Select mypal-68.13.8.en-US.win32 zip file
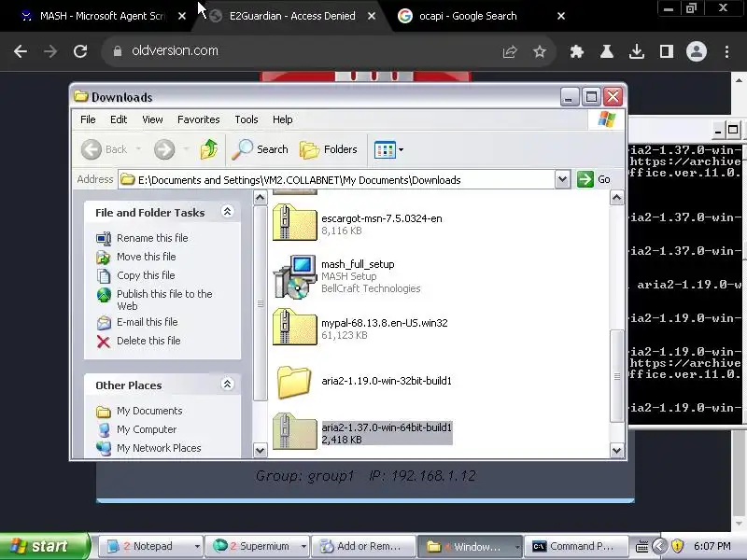 (294, 327)
